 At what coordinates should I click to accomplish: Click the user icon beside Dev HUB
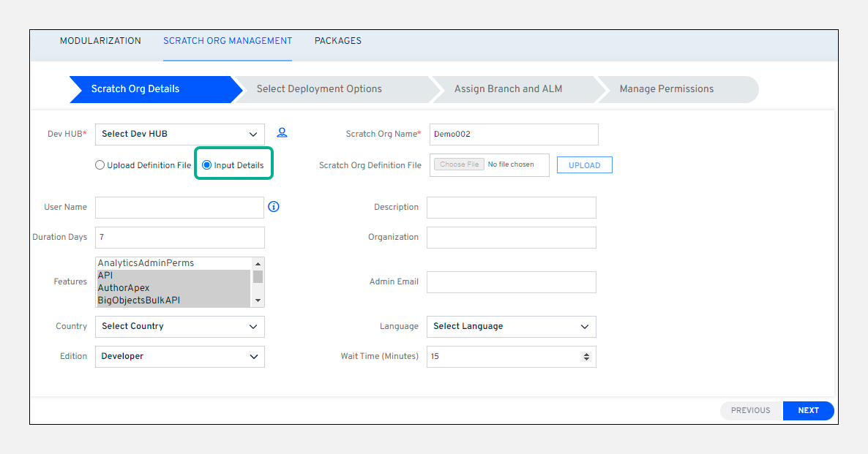coord(282,133)
